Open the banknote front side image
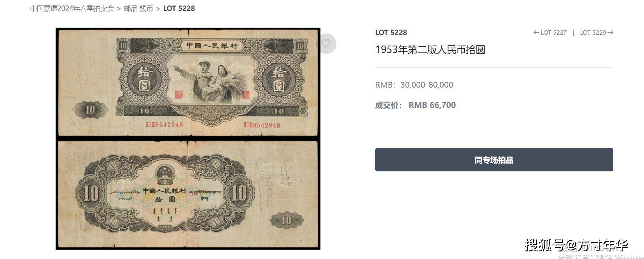 [x=188, y=82]
